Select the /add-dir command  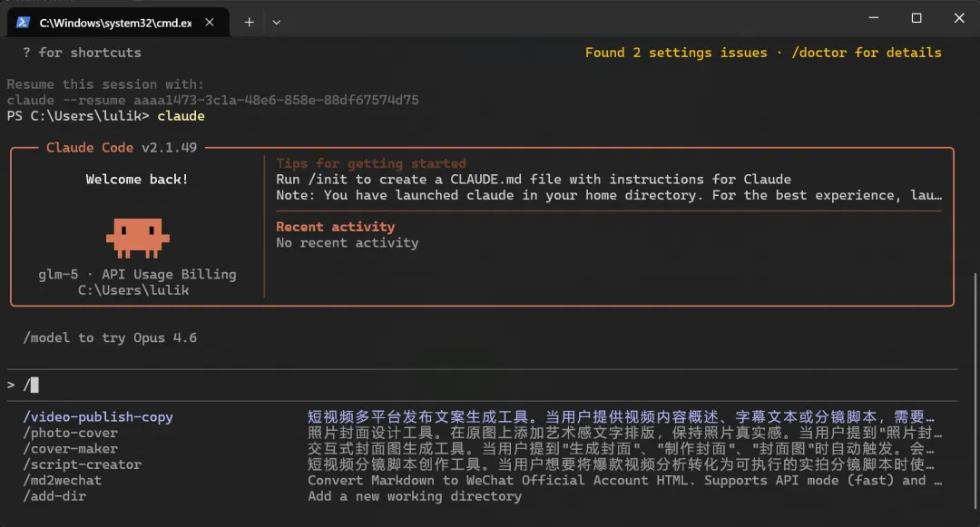tap(54, 496)
